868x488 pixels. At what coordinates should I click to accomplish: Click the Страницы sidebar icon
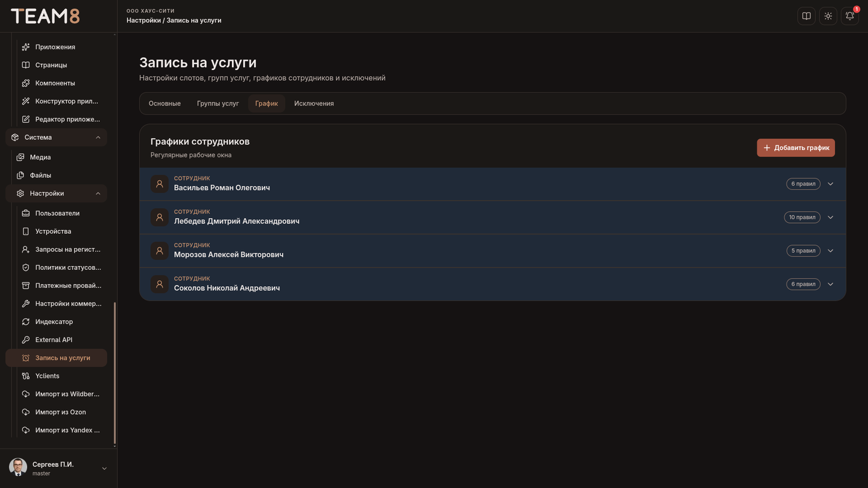[26, 65]
